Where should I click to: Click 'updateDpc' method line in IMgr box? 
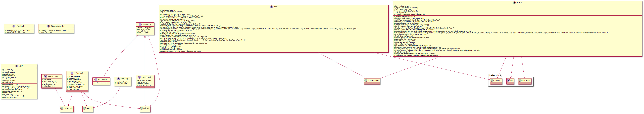click(x=176, y=30)
